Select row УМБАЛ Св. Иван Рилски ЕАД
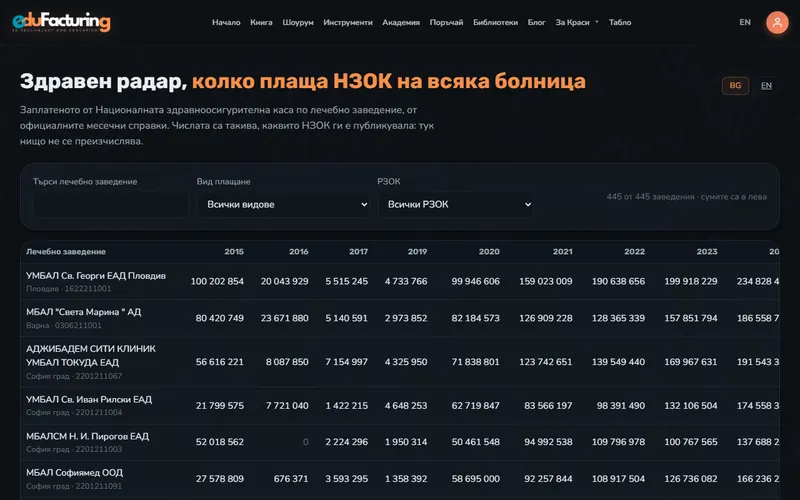Screen dimensions: 800x500 tap(400, 406)
